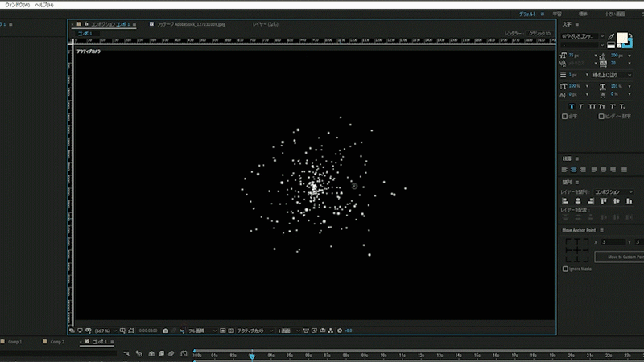The height and width of the screenshot is (362, 644).
Task: Enable the Ignore Masks checkbox
Action: 565,269
